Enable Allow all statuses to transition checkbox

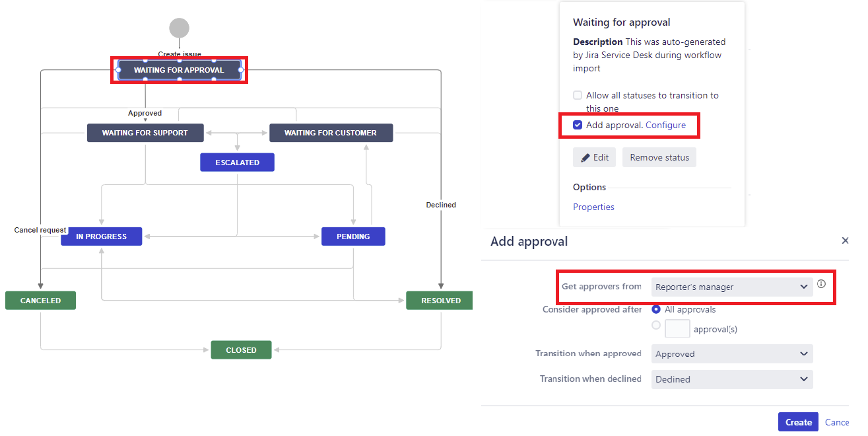(x=578, y=96)
